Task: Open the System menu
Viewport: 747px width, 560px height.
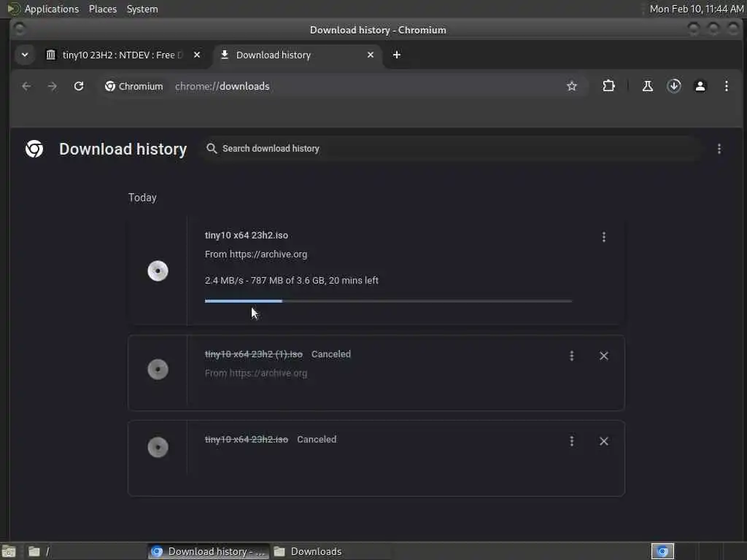Action: (x=142, y=9)
